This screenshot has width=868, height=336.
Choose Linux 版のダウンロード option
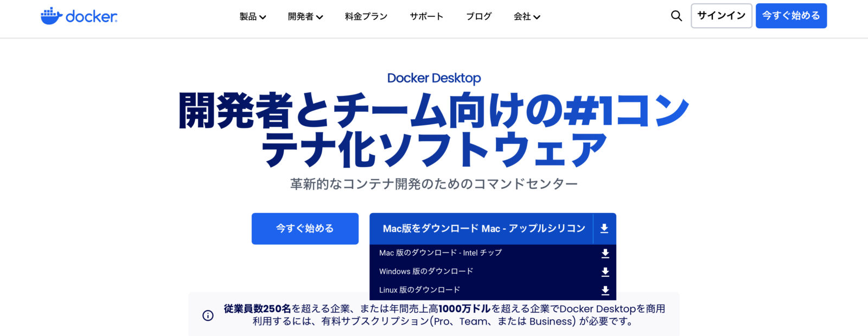(419, 290)
